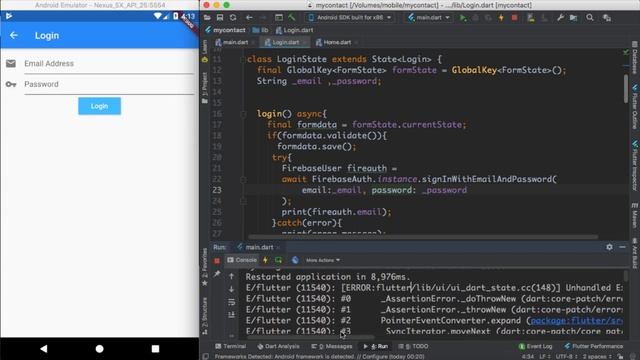Open the Project side panel
This screenshot has height=360, width=640.
click(205, 87)
